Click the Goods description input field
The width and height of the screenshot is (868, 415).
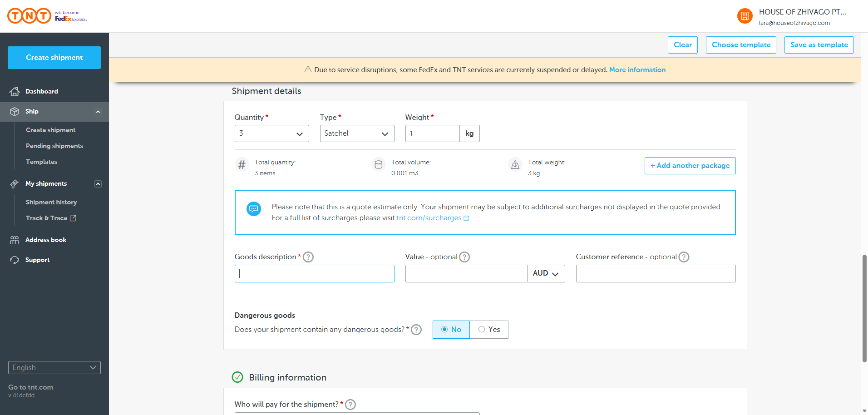314,273
